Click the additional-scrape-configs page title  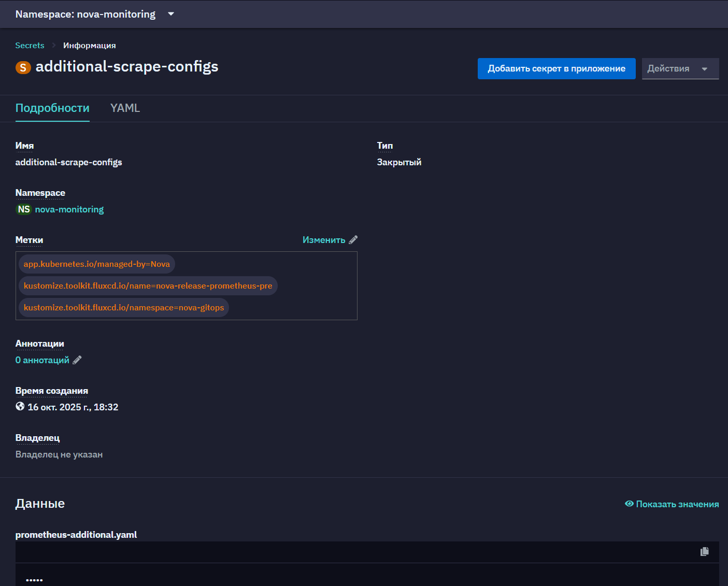point(127,67)
